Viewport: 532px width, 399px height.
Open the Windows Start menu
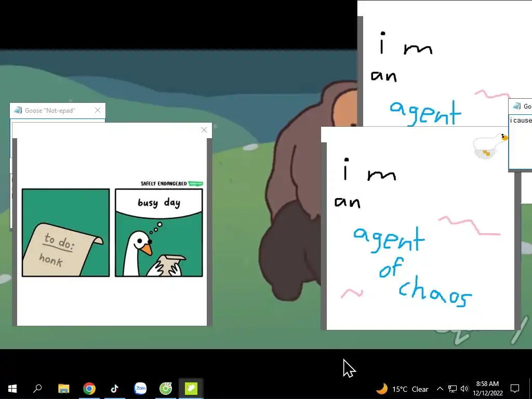(12, 389)
